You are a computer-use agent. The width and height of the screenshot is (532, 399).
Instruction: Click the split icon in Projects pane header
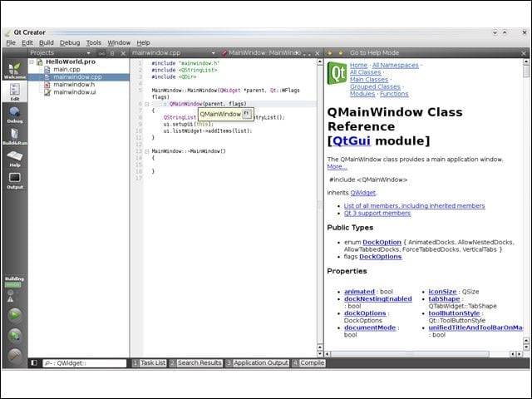coord(112,53)
